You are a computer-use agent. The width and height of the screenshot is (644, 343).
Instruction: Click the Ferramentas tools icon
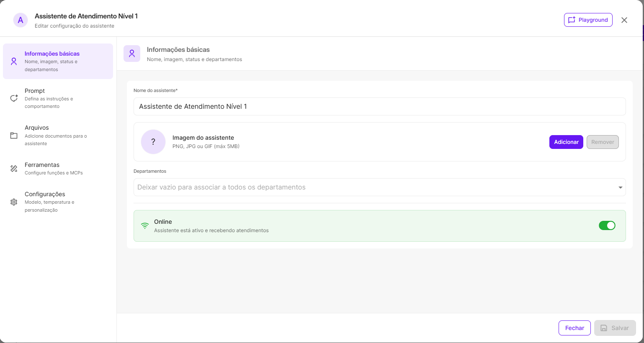[14, 169]
